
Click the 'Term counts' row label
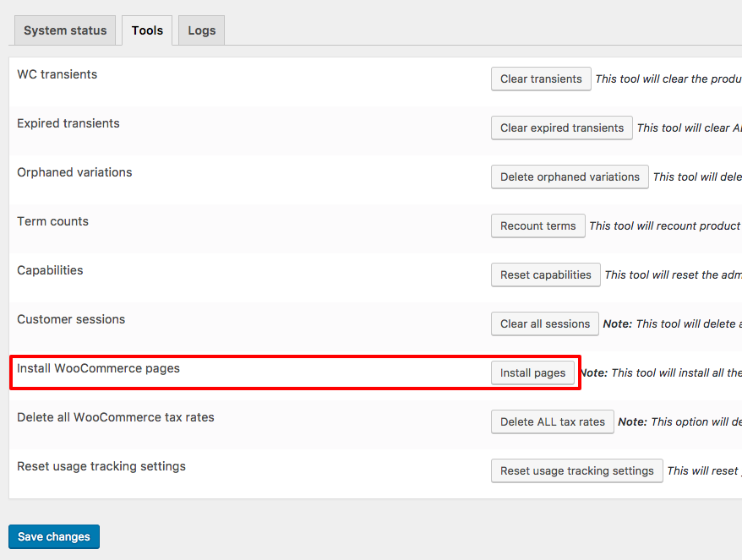(x=52, y=221)
